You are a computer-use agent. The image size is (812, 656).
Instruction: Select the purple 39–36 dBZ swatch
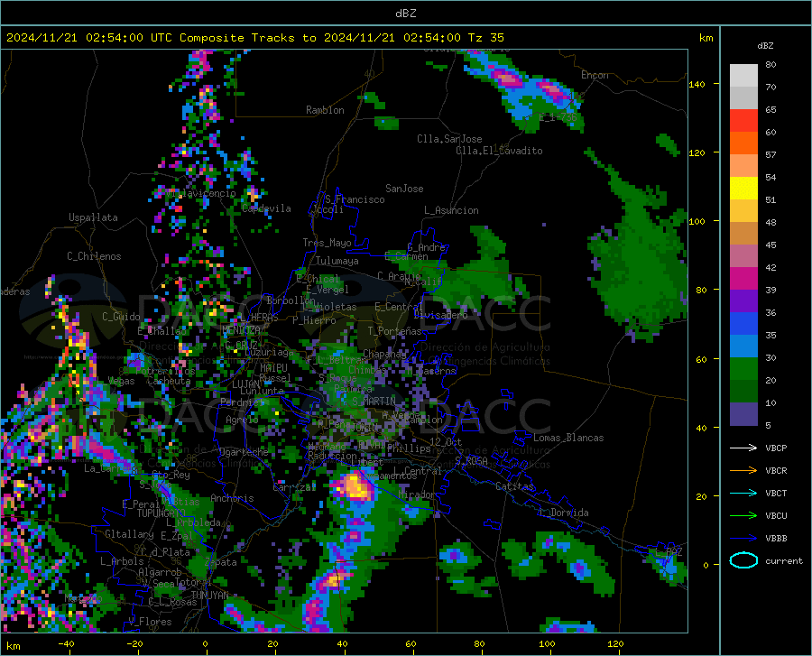(743, 301)
